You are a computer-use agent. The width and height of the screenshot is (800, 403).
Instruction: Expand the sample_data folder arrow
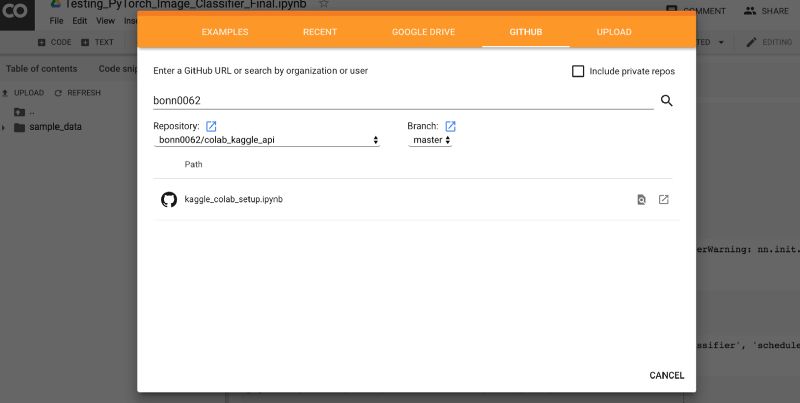click(4, 127)
